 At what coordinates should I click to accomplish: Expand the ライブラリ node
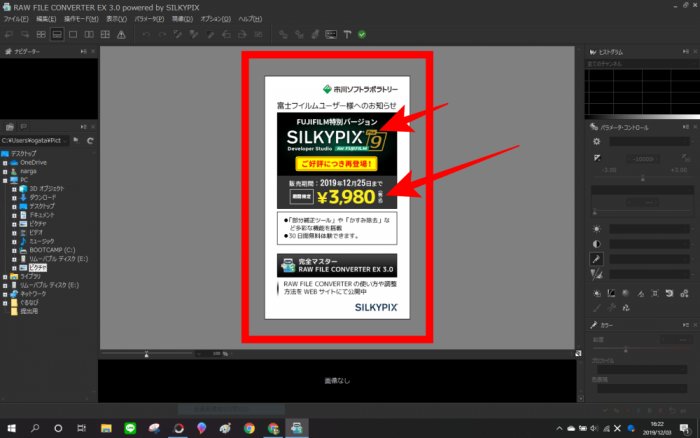point(5,277)
